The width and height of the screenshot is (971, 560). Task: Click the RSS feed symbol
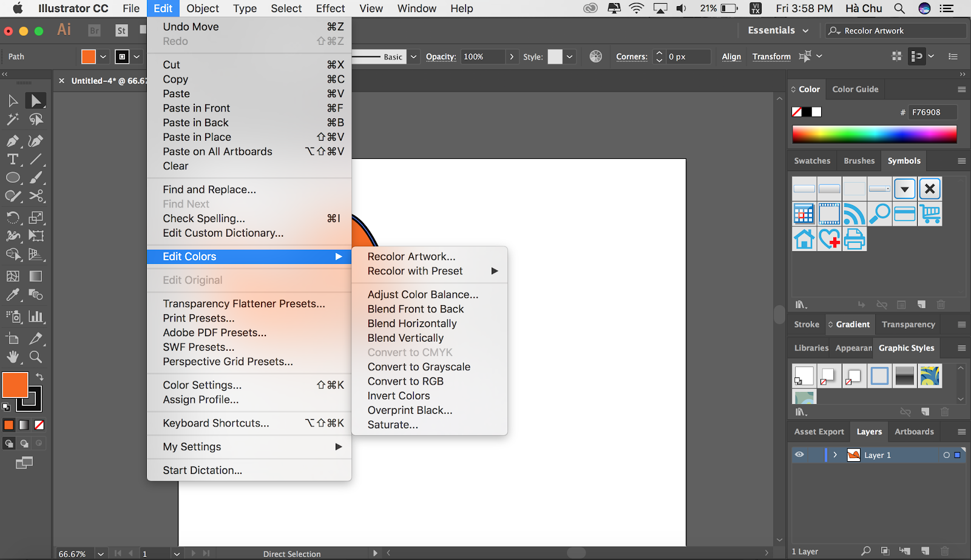[854, 214]
